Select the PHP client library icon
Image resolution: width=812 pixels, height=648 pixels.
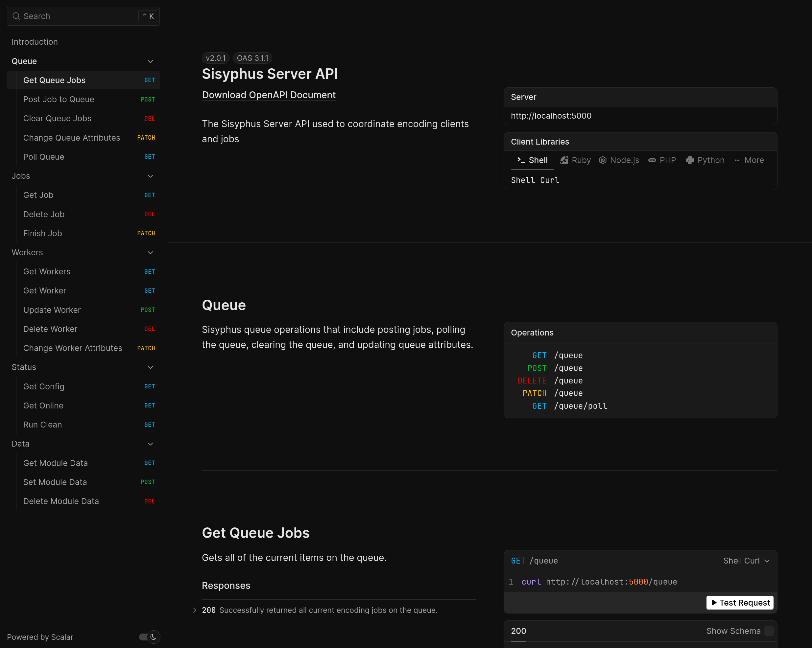click(x=652, y=160)
